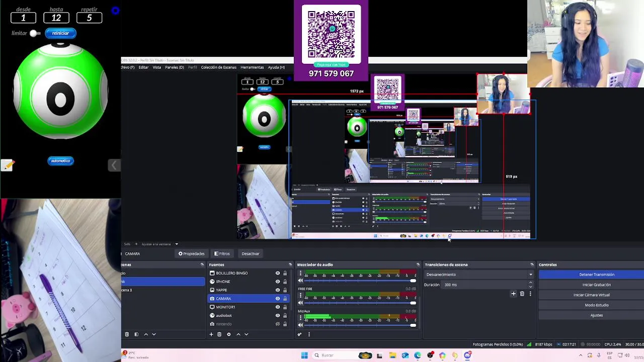This screenshot has height=362, width=644.
Task: Mute the FREE FIRE audio channel
Action: pyautogui.click(x=300, y=303)
